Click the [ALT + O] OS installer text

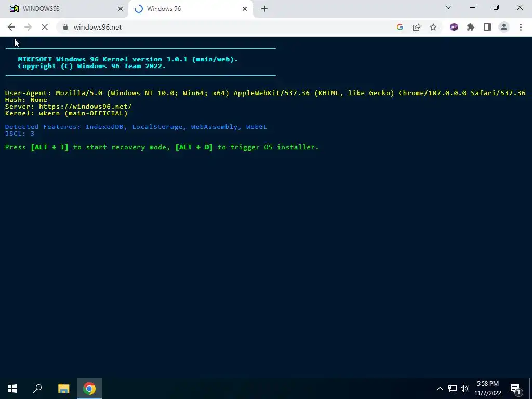pos(194,147)
